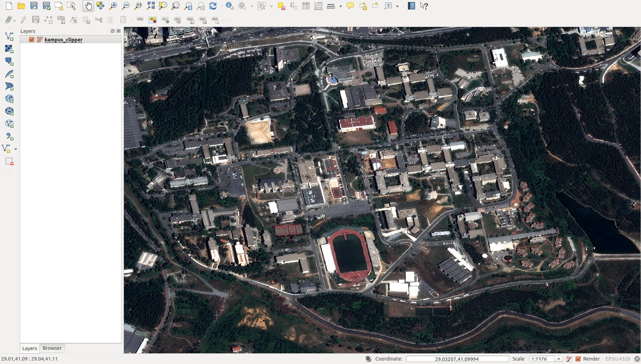Click the Save As icon
Screen dimensions: 641x364
click(x=46, y=6)
